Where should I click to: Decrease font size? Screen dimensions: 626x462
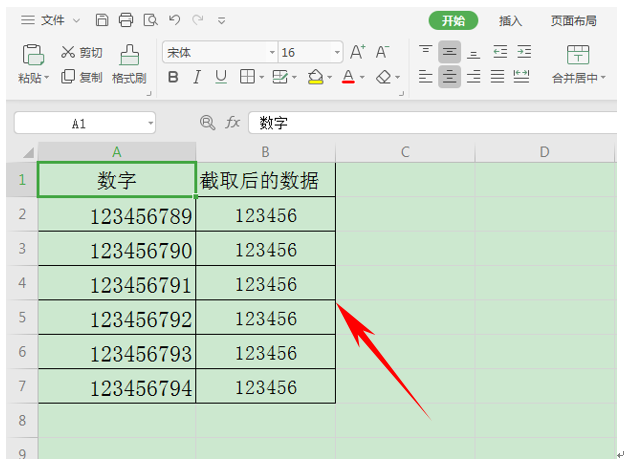[x=382, y=52]
